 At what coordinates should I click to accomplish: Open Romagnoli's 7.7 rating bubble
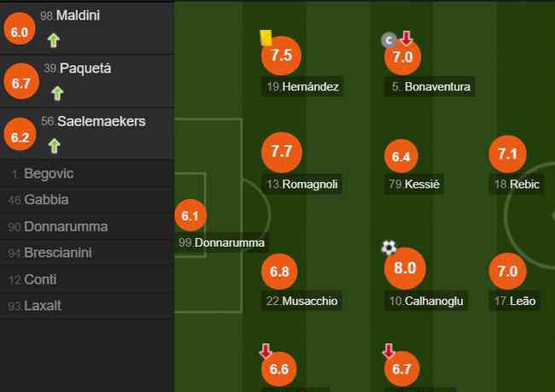[x=282, y=152]
